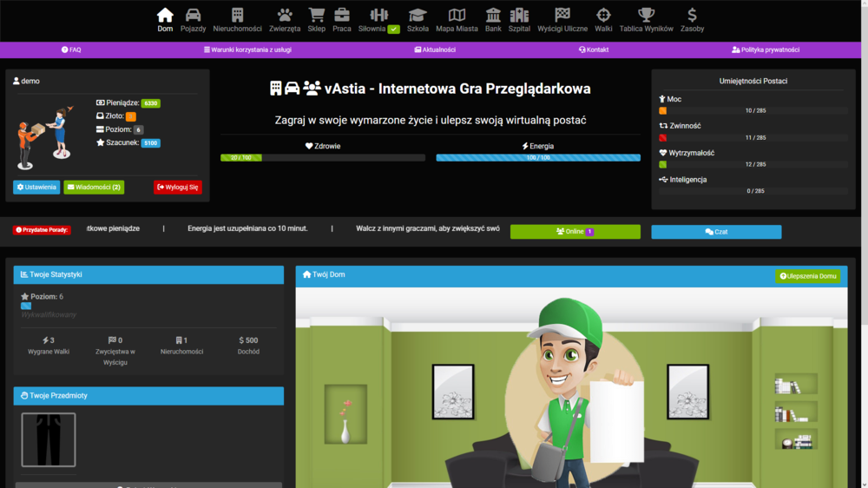This screenshot has height=488, width=868.
Task: Open Wiadomości (2) messages button
Action: [94, 188]
